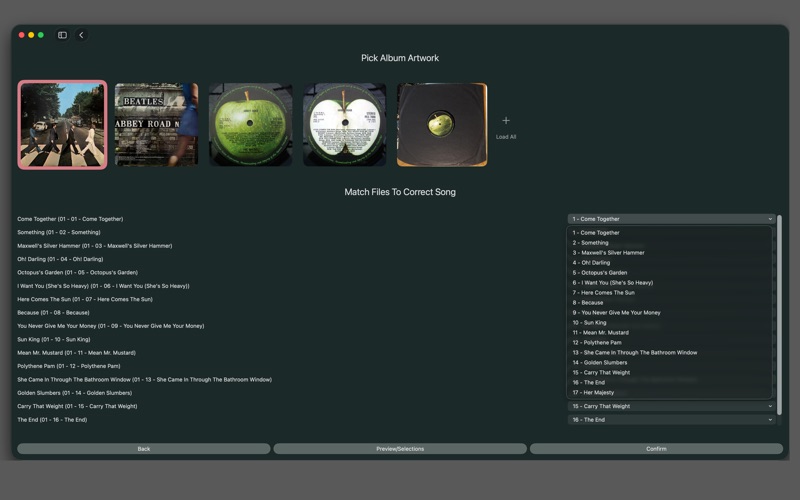Click file row 'Golden Slumbers (01 - 14'
The image size is (800, 500).
tap(74, 393)
